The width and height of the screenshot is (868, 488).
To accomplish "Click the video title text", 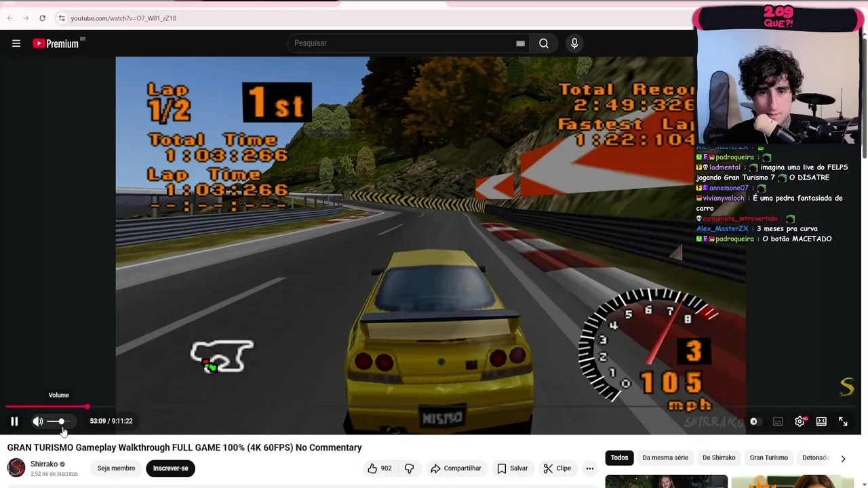I will [x=184, y=447].
